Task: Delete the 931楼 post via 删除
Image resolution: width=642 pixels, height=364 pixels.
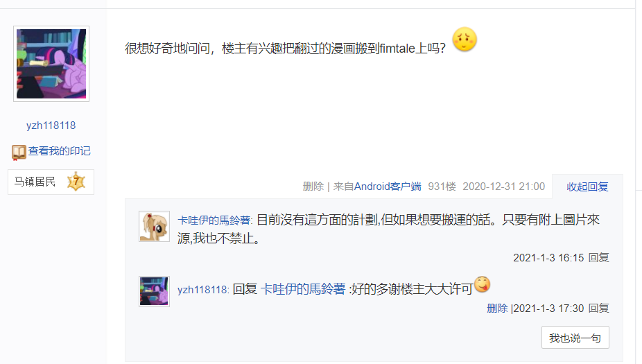Action: pos(313,187)
